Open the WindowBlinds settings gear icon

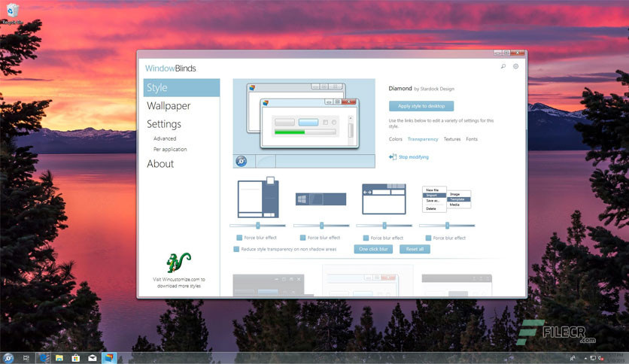point(516,66)
